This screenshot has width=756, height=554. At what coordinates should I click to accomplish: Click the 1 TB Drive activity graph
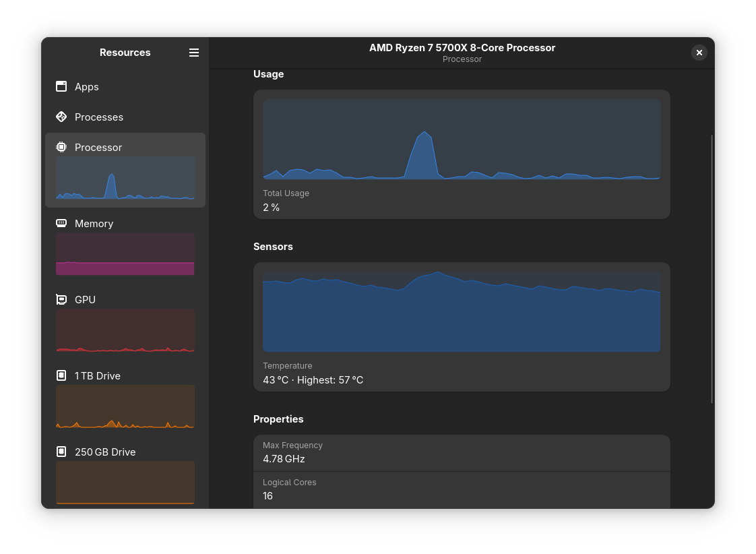pos(125,406)
